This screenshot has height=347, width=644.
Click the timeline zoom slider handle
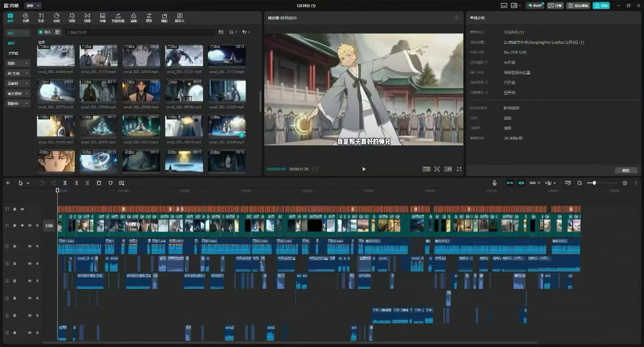tap(594, 183)
